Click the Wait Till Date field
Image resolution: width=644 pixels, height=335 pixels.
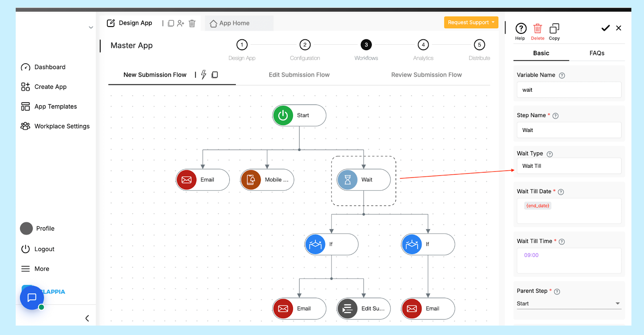(569, 211)
